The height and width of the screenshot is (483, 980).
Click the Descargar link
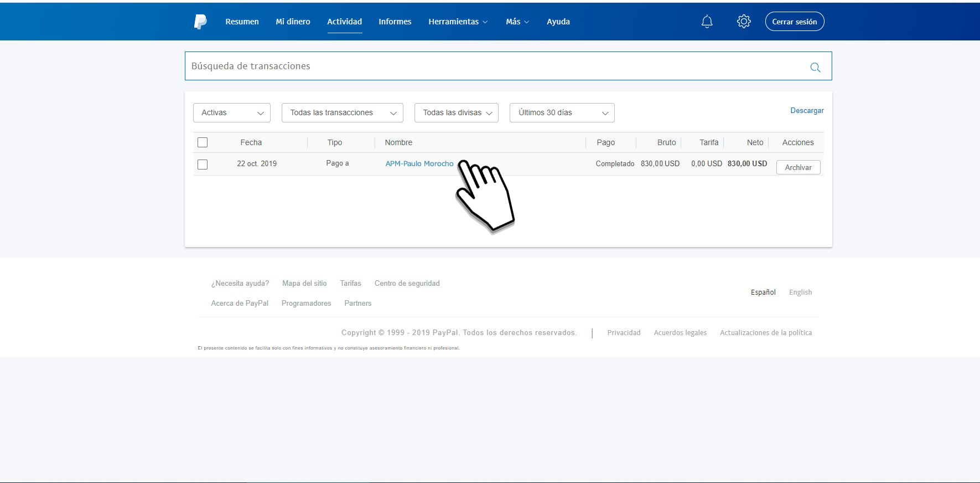coord(807,111)
